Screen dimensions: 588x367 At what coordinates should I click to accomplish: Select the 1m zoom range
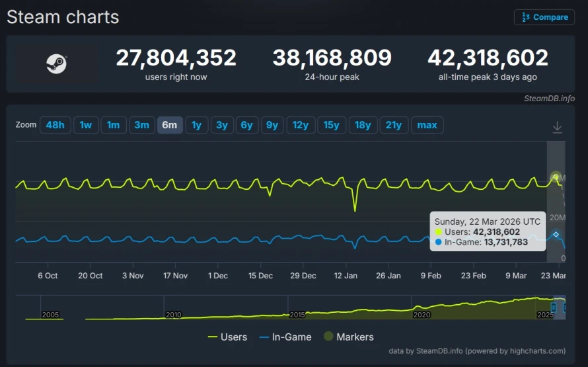[113, 125]
